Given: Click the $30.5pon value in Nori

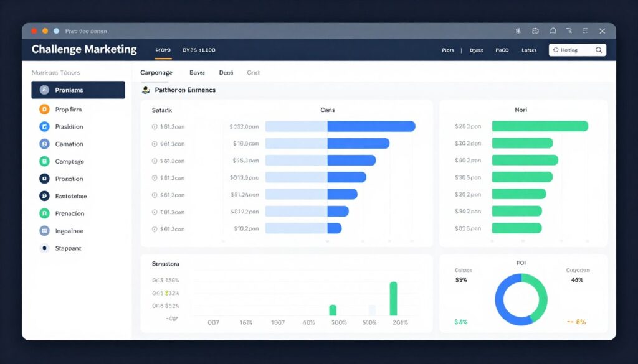Looking at the screenshot, I should click(468, 177).
